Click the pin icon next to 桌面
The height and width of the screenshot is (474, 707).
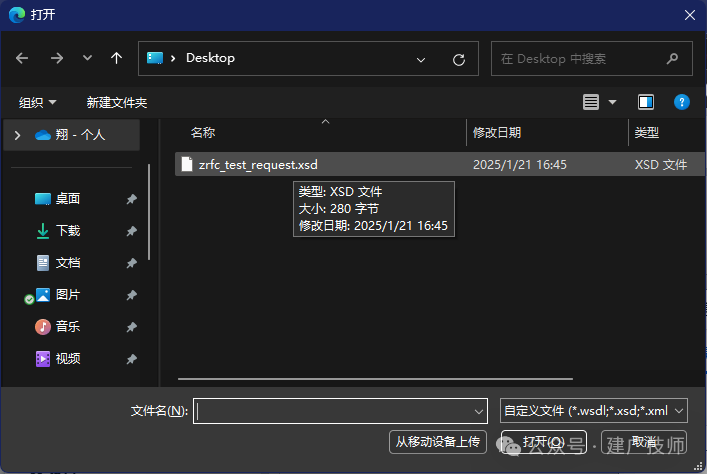131,199
